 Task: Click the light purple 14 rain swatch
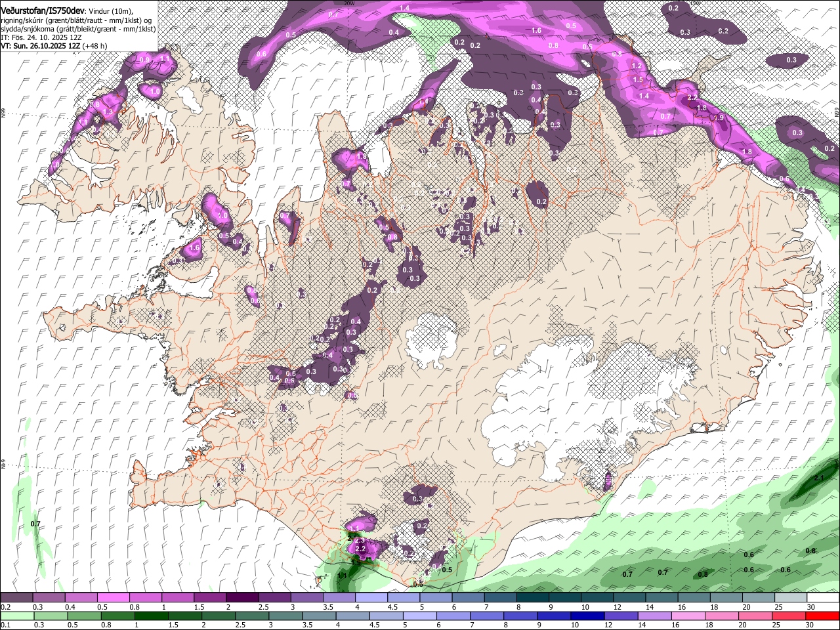tap(656, 616)
